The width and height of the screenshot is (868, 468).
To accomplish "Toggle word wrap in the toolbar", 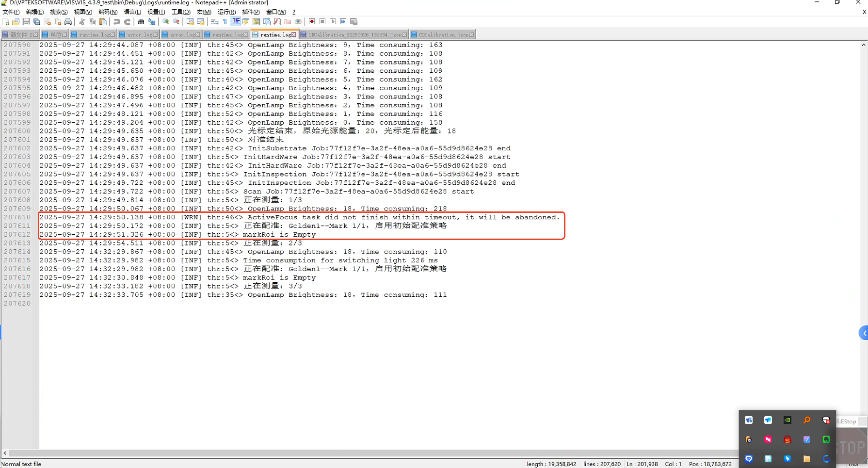I will (x=214, y=22).
